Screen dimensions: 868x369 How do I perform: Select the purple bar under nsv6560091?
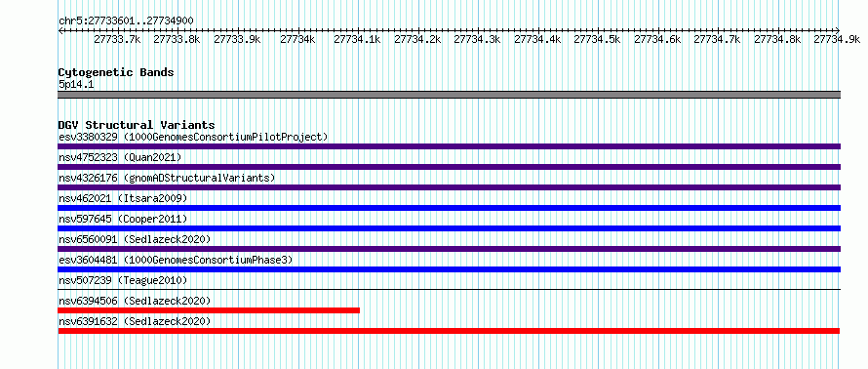[450, 249]
